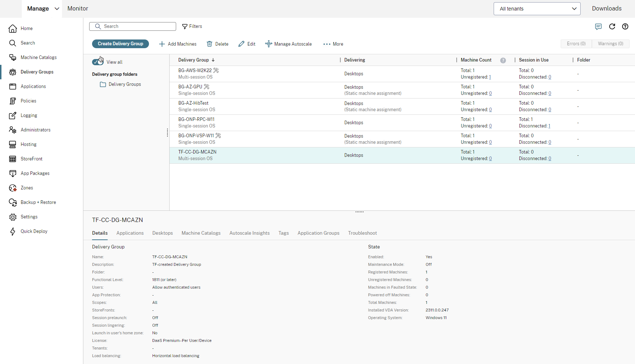Screen dimensions: 635x364
Task: Open Machine Catalogs from the sidebar
Action: click(38, 58)
